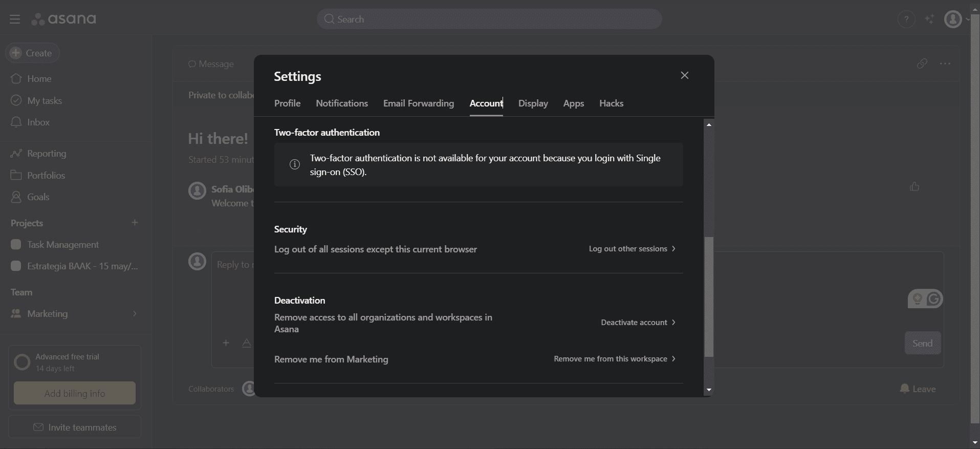Click the lightbulb suggestion icon in reply box
Viewport: 980px width, 449px height.
[917, 299]
